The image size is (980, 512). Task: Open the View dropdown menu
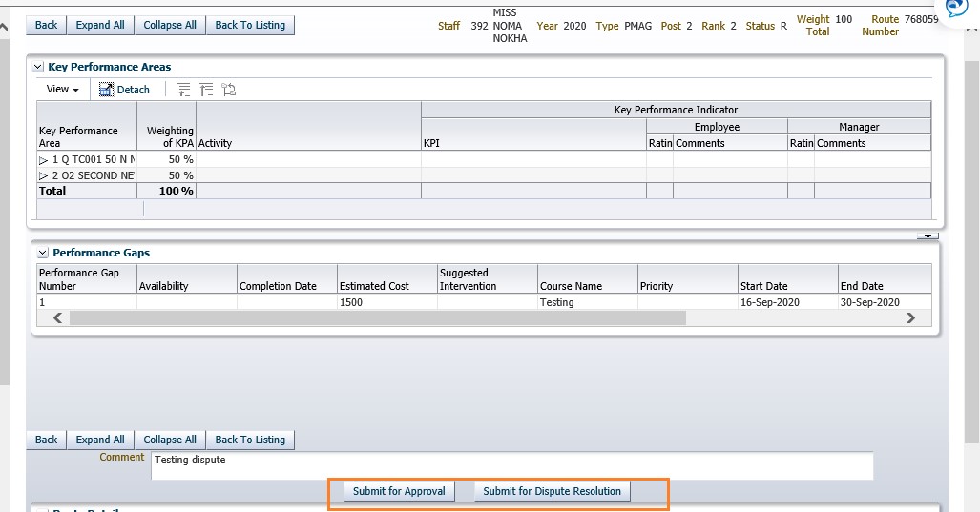(x=62, y=90)
